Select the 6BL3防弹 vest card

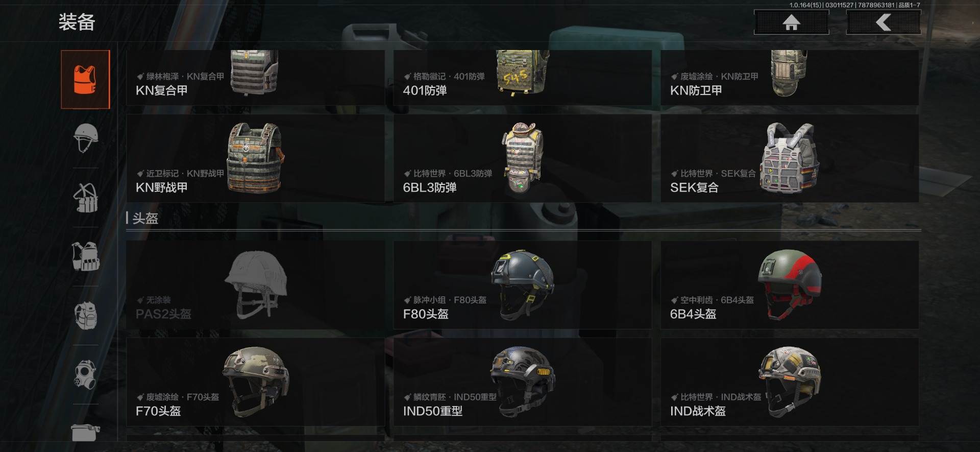[x=522, y=158]
